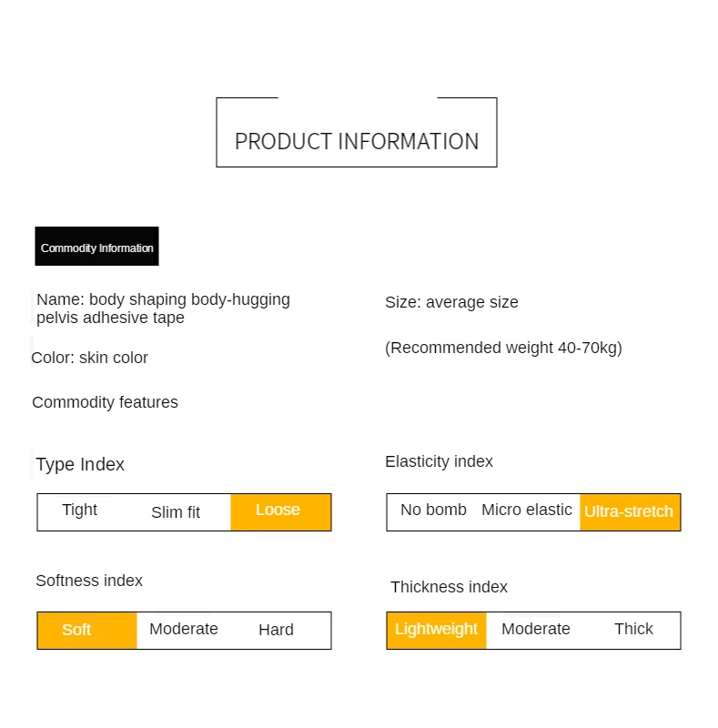Image resolution: width=718 pixels, height=728 pixels.
Task: Pick the No bomb elasticity option
Action: (x=433, y=511)
